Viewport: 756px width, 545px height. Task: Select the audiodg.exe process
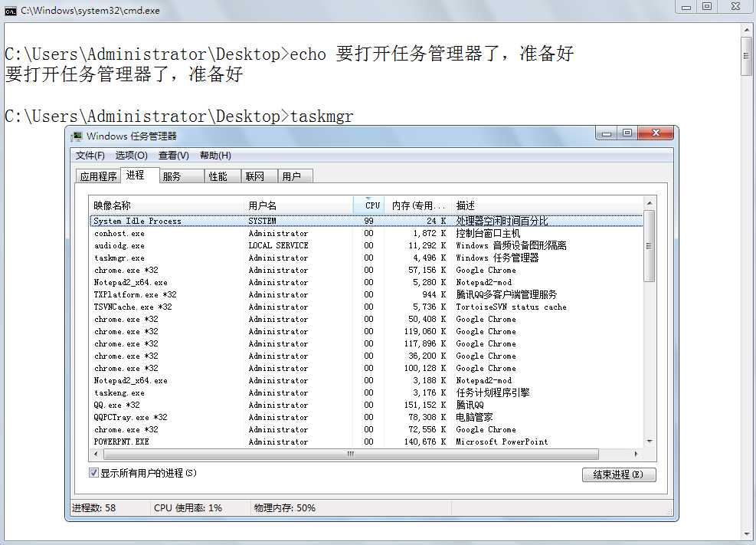coord(366,245)
